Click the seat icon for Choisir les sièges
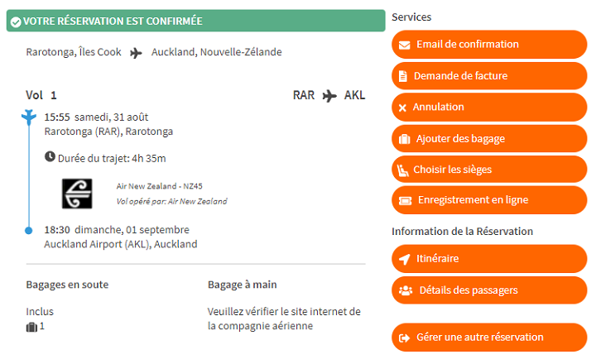This screenshot has height=364, width=596. click(x=404, y=170)
